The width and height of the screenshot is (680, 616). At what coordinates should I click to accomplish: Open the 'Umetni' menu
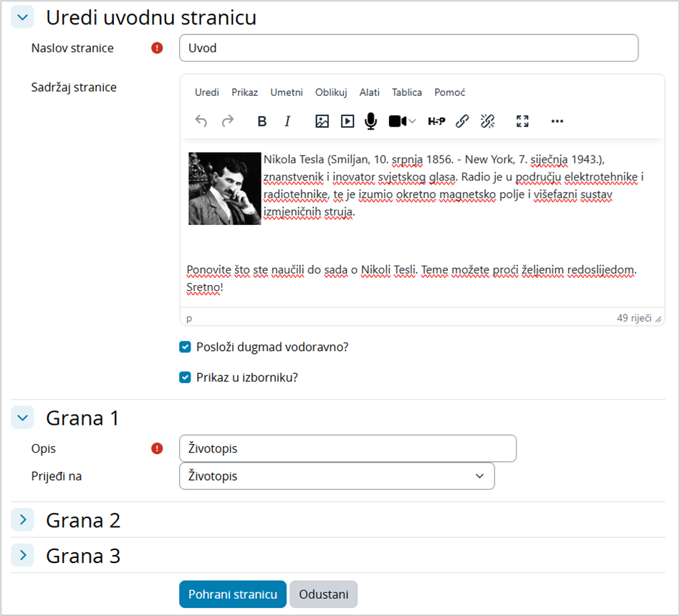point(286,92)
